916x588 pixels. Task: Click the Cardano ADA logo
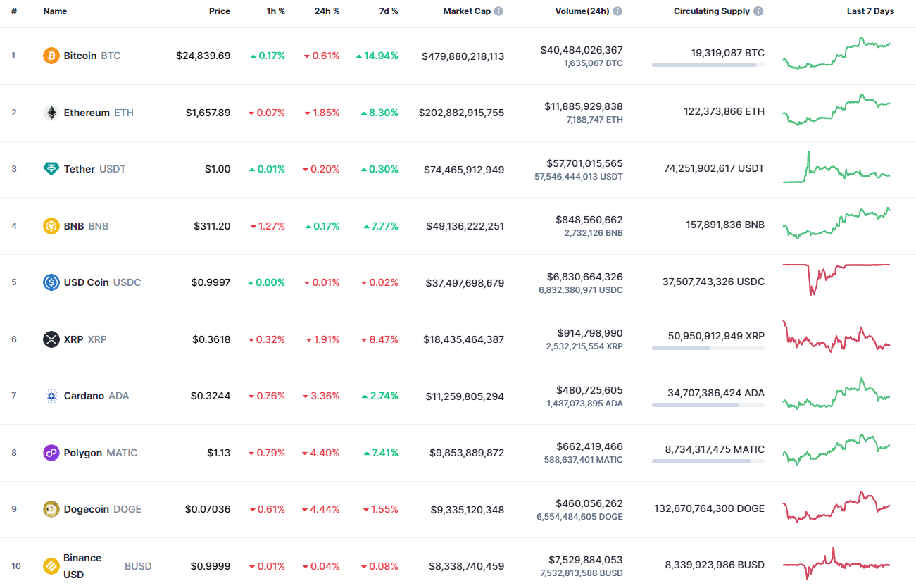pos(50,395)
